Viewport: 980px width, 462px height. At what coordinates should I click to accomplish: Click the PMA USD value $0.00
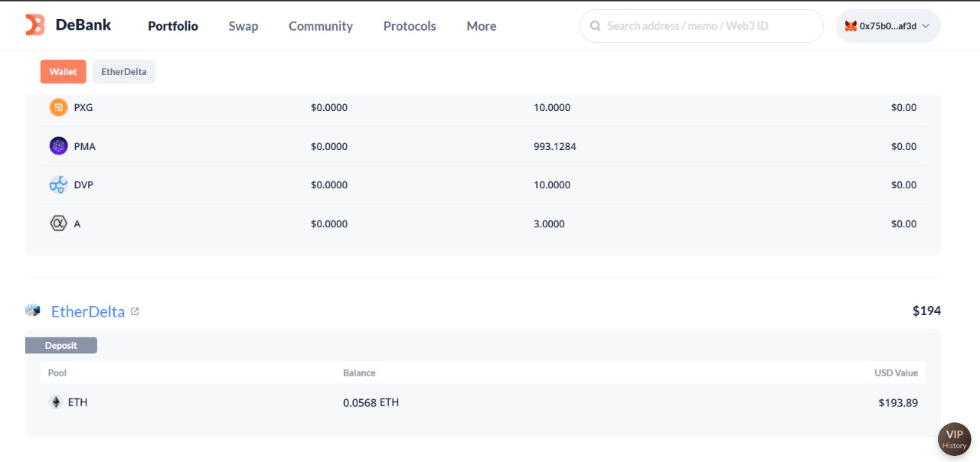pyautogui.click(x=903, y=146)
